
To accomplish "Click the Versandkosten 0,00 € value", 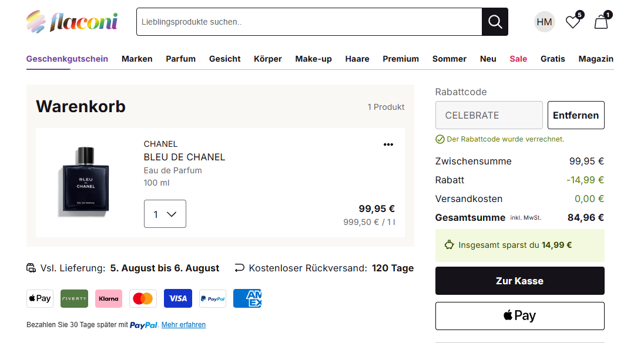I will [x=589, y=199].
